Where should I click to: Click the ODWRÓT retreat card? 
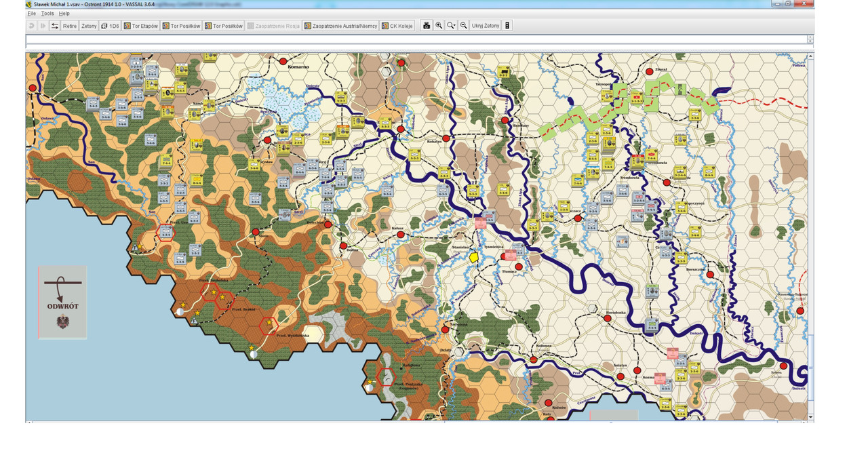coord(62,302)
